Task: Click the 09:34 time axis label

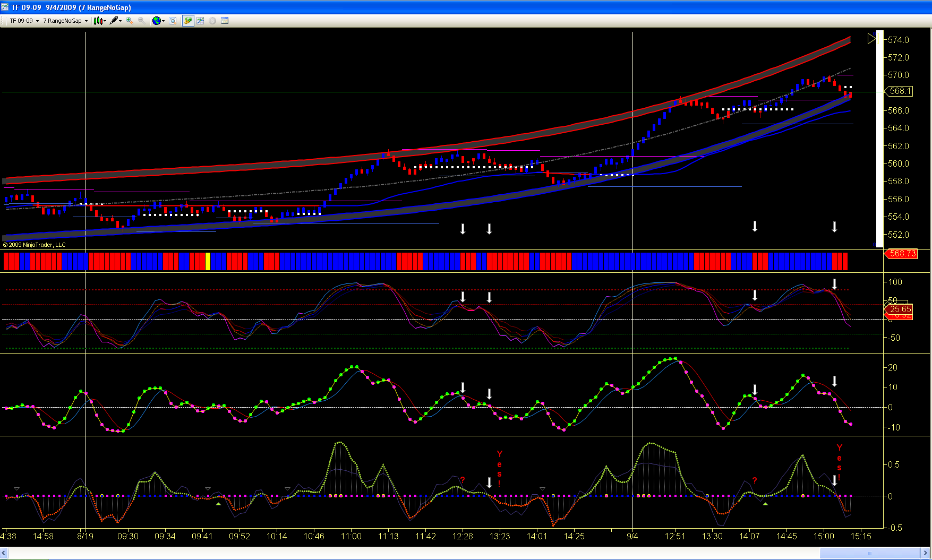Action: pyautogui.click(x=165, y=536)
